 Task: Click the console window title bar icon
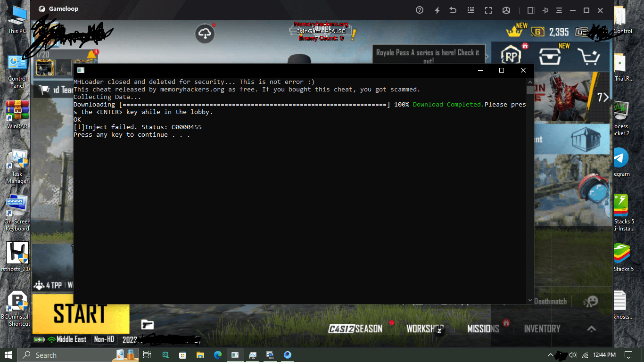(x=81, y=70)
